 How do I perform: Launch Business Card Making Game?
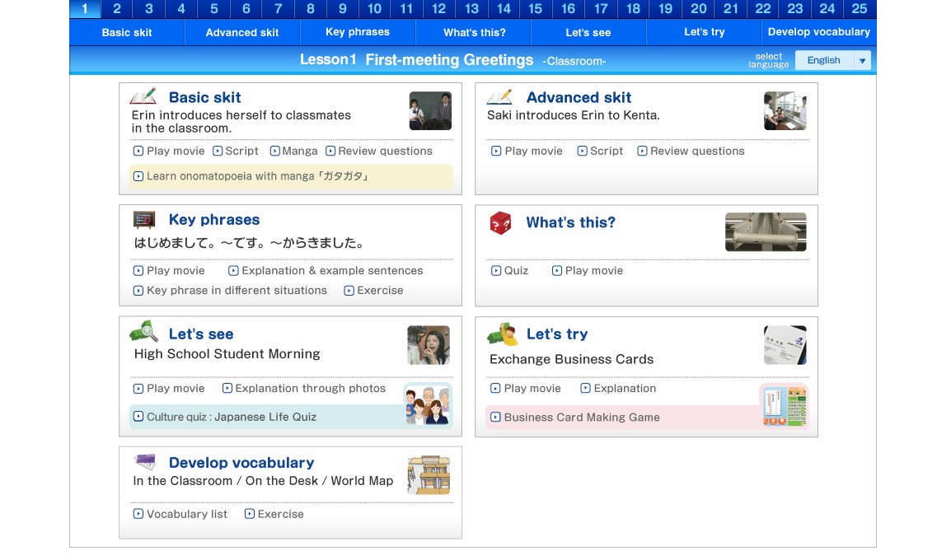pos(575,418)
